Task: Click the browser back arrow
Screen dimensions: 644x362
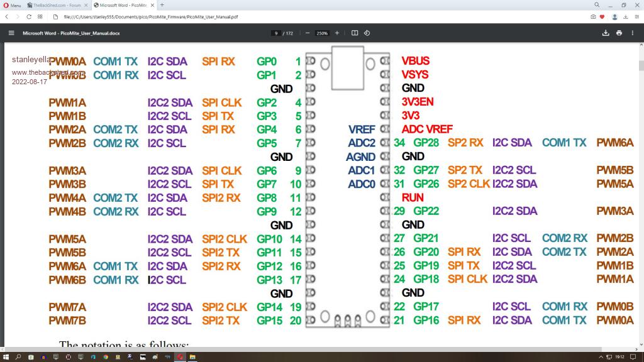Action: (x=6, y=17)
